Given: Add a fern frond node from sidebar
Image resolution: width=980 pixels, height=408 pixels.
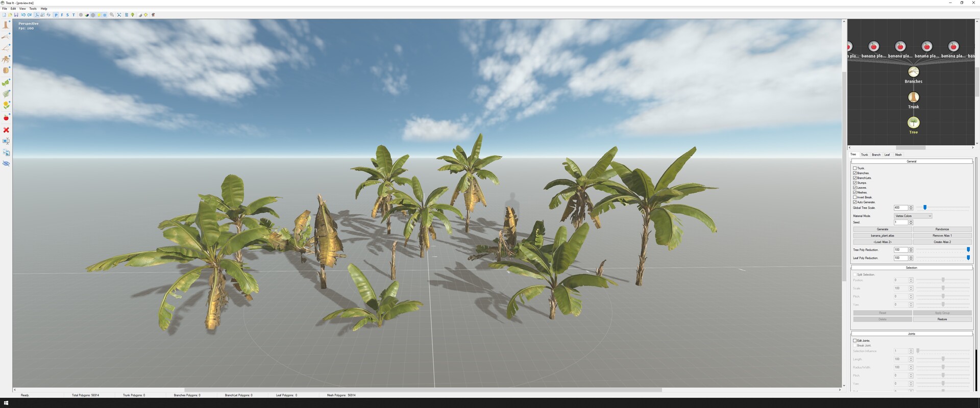Looking at the screenshot, I should (x=6, y=94).
